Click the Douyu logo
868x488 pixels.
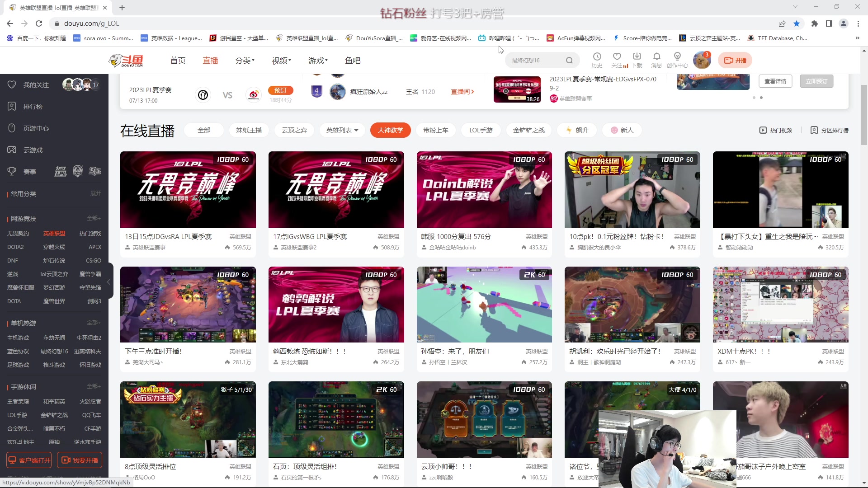point(126,60)
